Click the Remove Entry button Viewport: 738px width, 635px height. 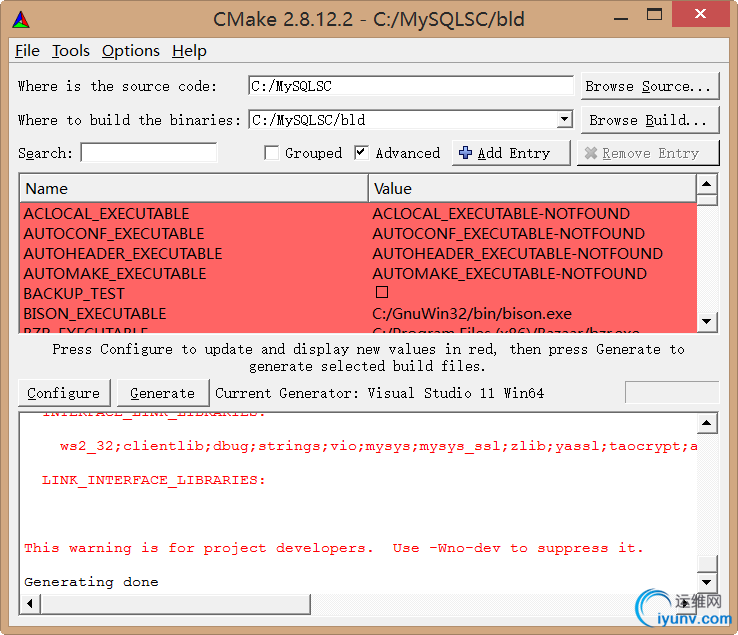click(648, 153)
